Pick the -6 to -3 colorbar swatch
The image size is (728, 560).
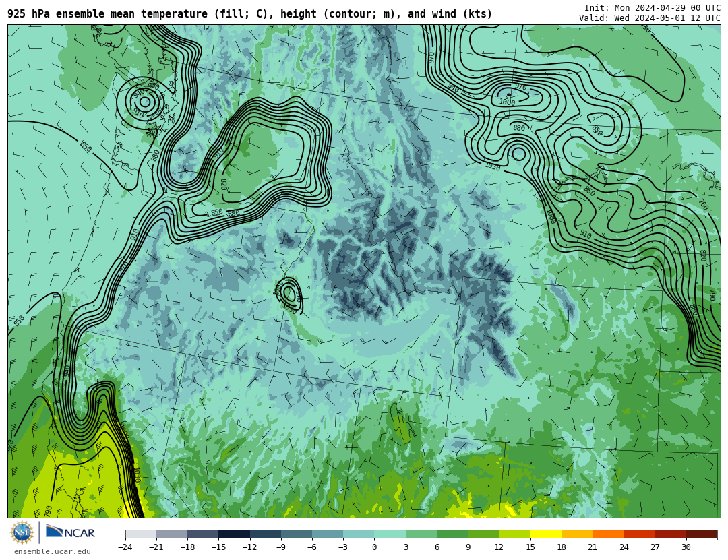pyautogui.click(x=328, y=534)
